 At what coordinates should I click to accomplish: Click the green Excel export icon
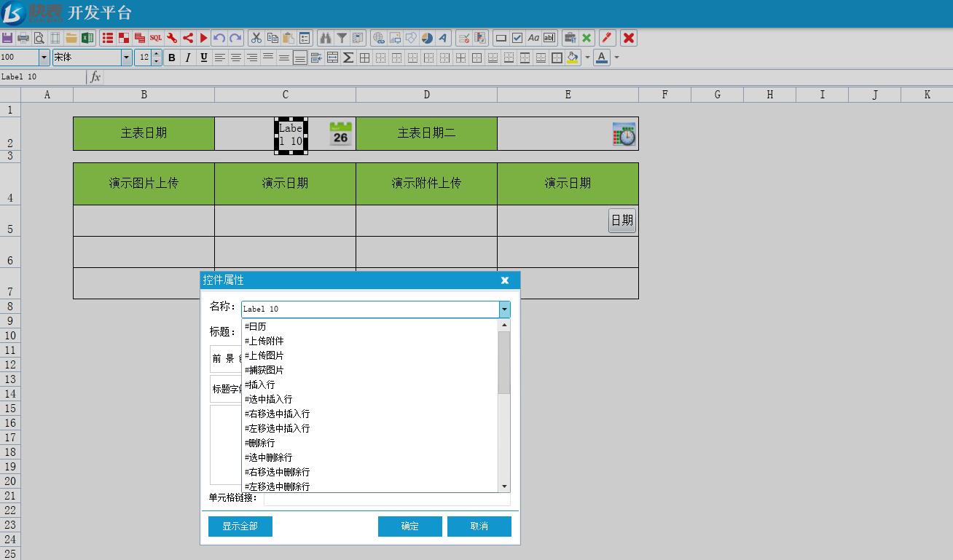pyautogui.click(x=87, y=38)
